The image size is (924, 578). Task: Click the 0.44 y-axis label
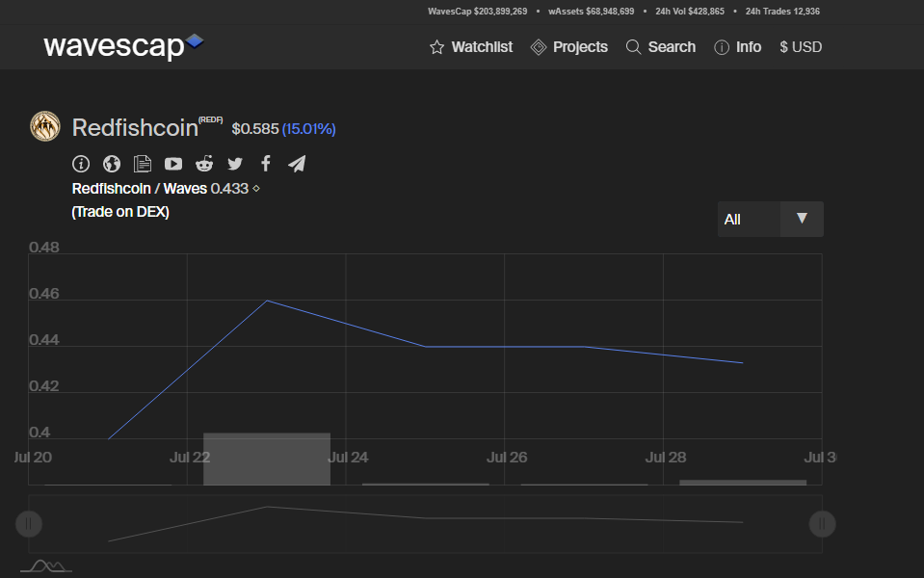pos(44,340)
